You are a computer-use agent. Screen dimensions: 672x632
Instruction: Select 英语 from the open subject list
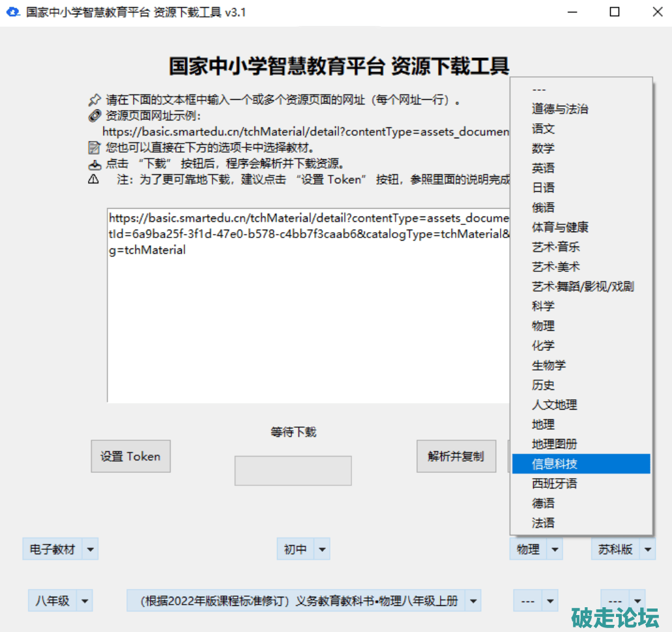[543, 168]
